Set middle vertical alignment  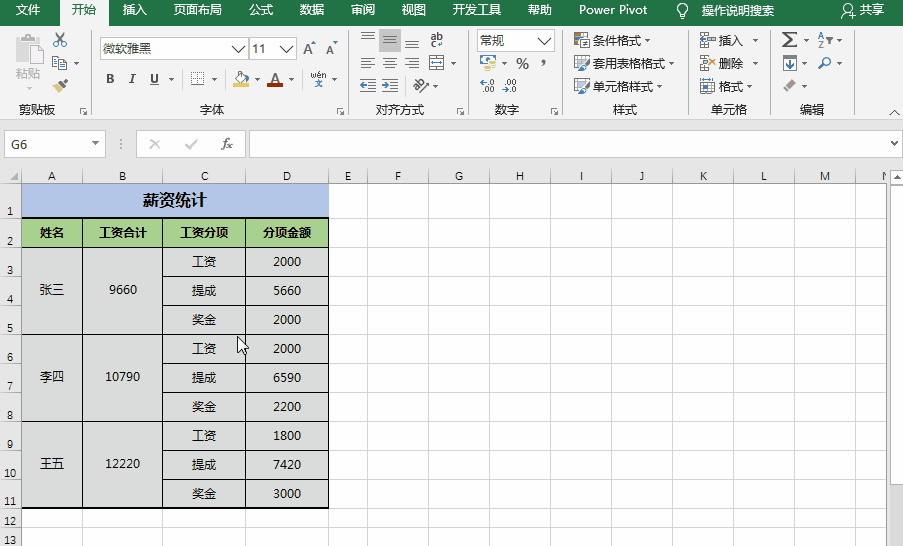pyautogui.click(x=390, y=40)
